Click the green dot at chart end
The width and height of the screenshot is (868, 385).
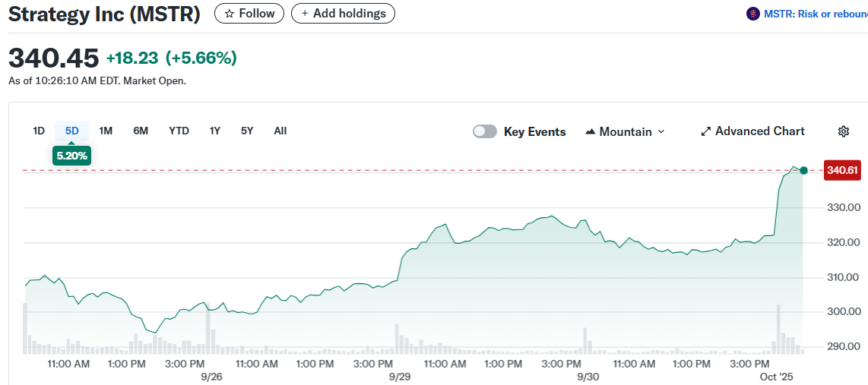803,170
